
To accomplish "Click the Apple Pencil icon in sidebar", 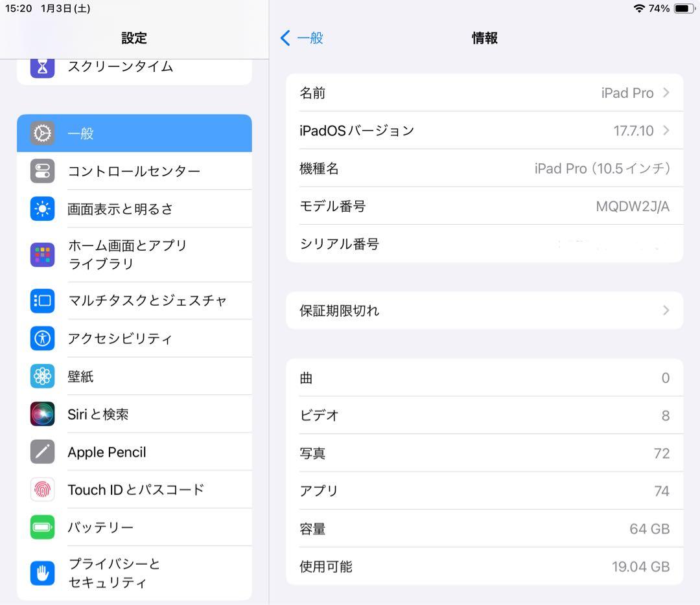I will click(x=41, y=451).
